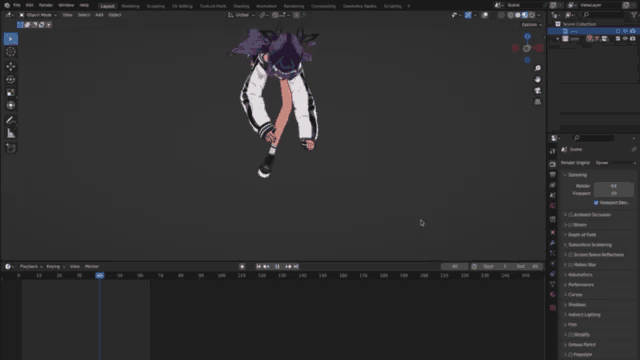Enable Screen Space Reflections checkbox
Screen dimensions: 640x360
(x=571, y=255)
